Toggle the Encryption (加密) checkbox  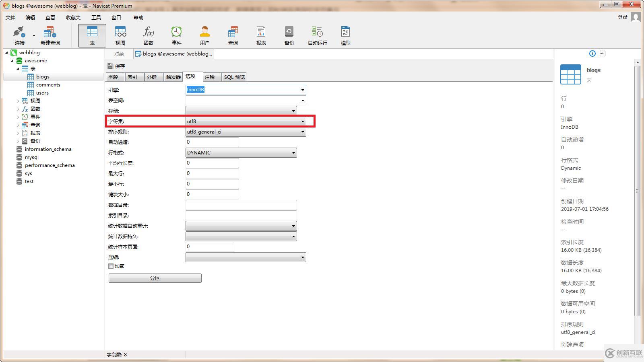[111, 266]
